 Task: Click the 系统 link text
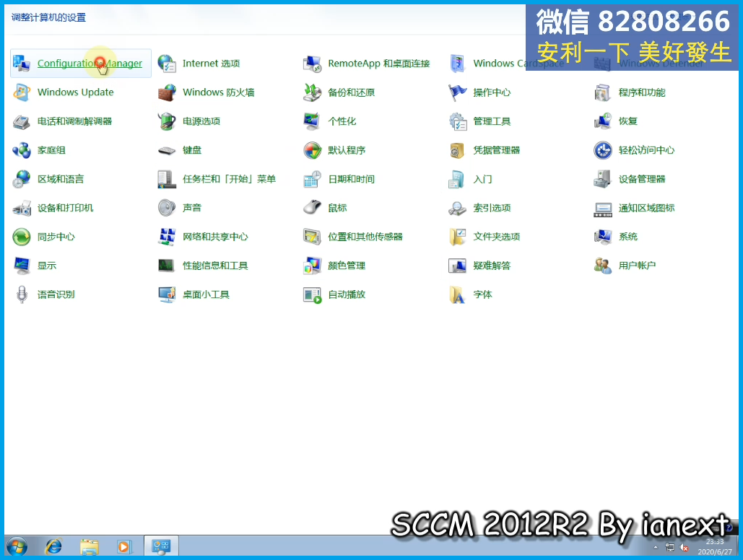[x=628, y=237]
